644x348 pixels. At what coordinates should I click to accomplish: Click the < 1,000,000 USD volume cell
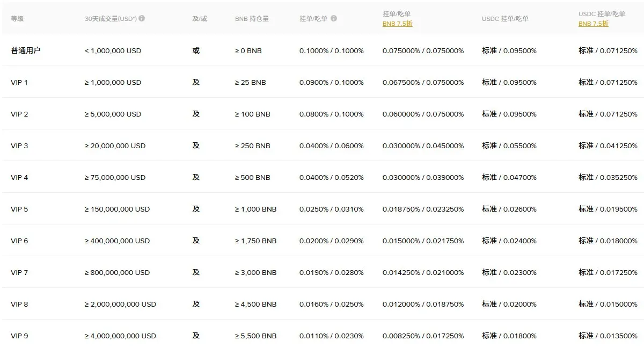113,50
